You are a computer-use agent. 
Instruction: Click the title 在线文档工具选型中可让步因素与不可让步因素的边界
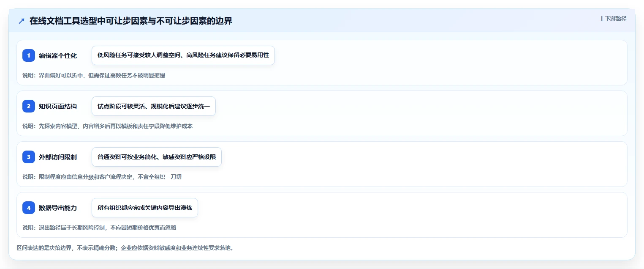coord(131,21)
